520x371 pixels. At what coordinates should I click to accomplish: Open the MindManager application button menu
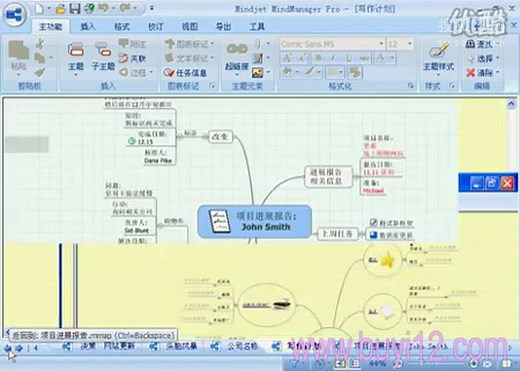[x=15, y=15]
